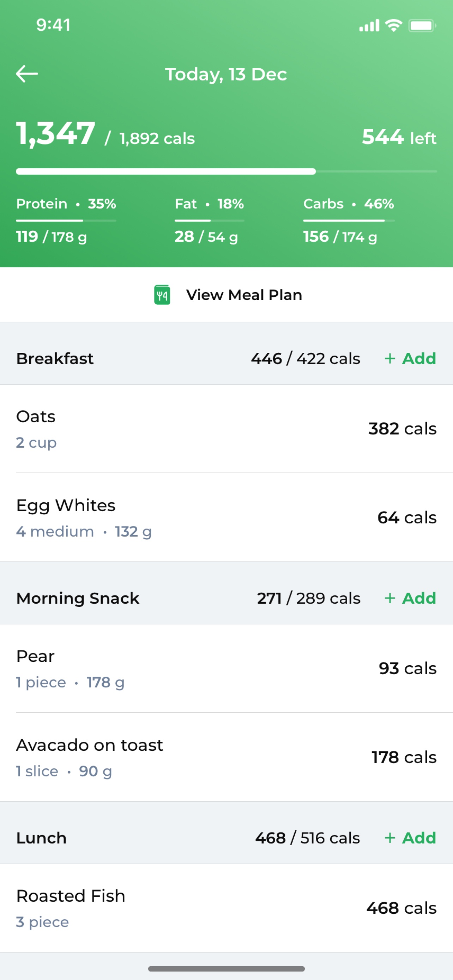Tap the back arrow icon

pyautogui.click(x=27, y=74)
